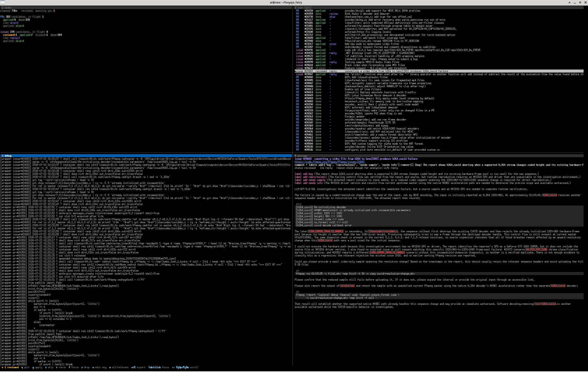The image size is (588, 372).
Task: Select issue #20610 Black video row
Action: [439, 65]
